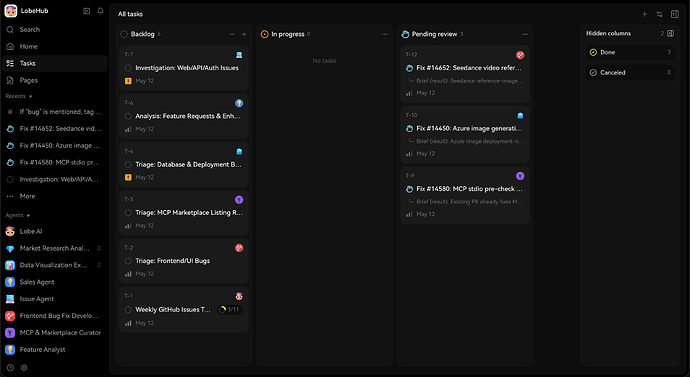Click urgent priority icon on T-7 card
Viewport: 690px width, 377px height.
128,81
